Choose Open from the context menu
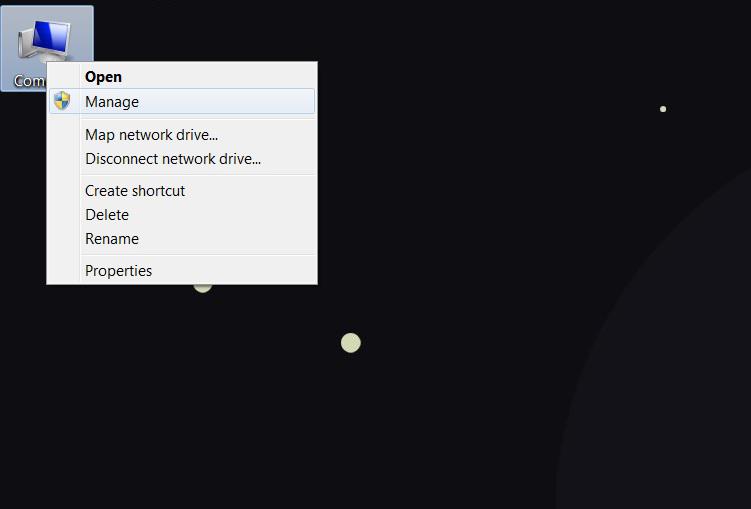751x509 pixels. coord(103,77)
